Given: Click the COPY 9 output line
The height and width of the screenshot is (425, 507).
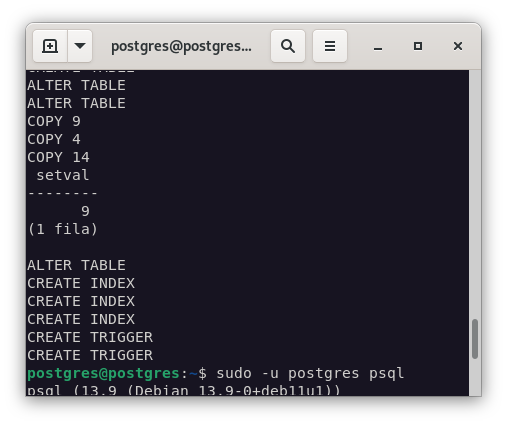Looking at the screenshot, I should point(54,121).
